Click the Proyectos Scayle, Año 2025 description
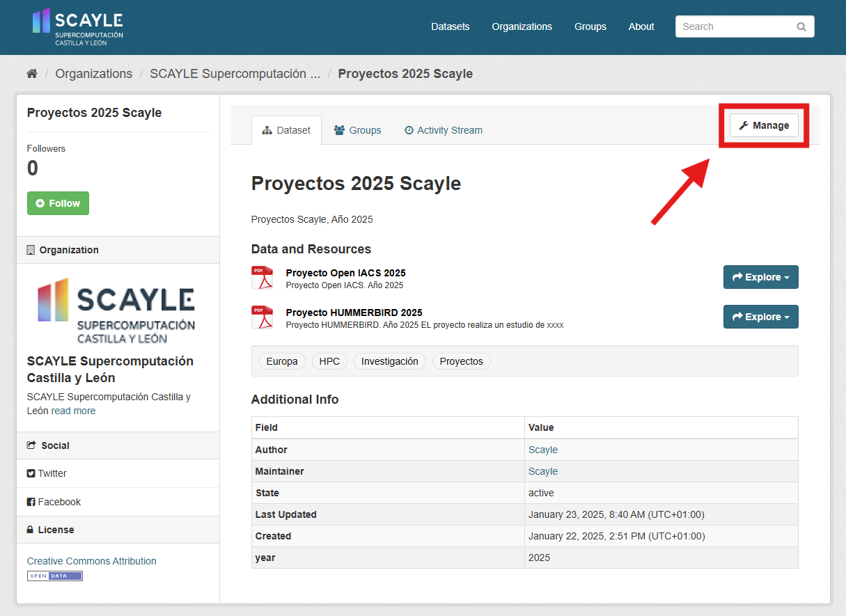846x616 pixels. 312,219
